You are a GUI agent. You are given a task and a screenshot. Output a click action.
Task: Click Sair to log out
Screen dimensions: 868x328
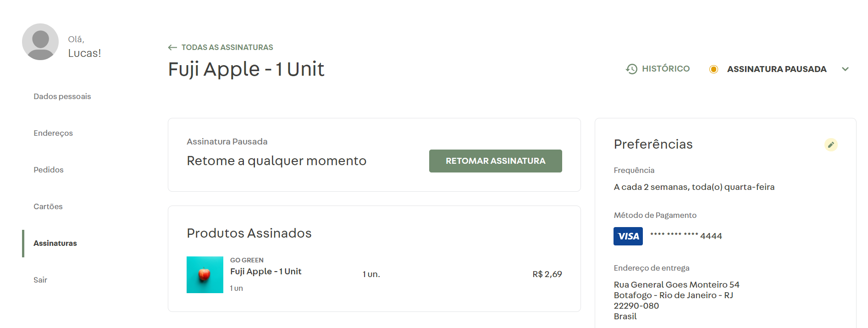pos(40,280)
